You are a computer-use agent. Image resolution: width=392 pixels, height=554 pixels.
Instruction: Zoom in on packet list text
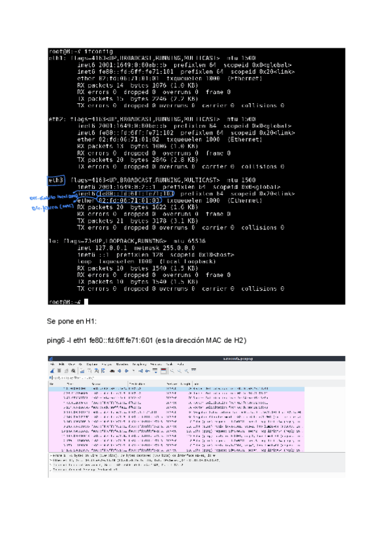click(x=172, y=370)
